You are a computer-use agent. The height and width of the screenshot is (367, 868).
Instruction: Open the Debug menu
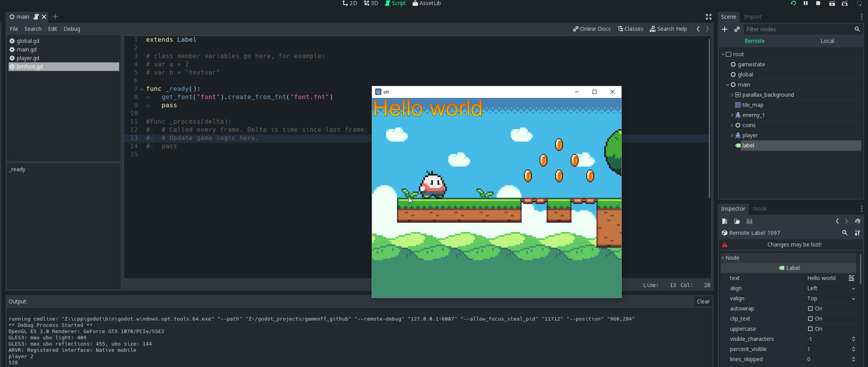[x=72, y=29]
